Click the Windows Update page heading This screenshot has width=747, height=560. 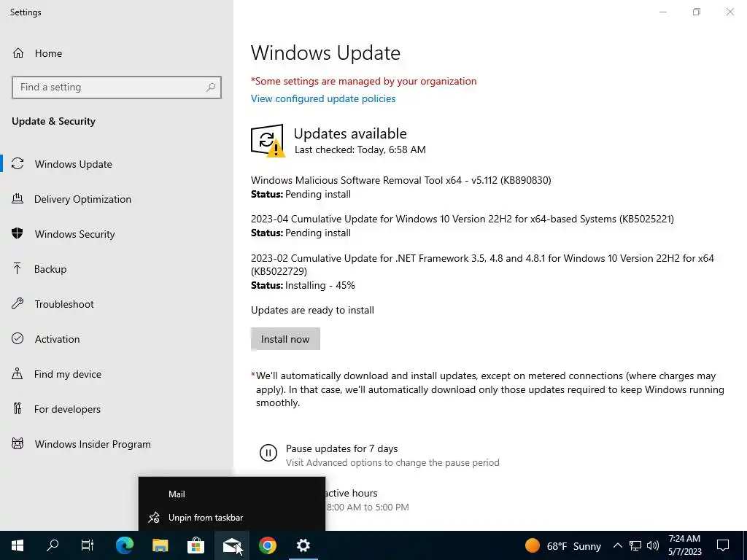coord(325,52)
